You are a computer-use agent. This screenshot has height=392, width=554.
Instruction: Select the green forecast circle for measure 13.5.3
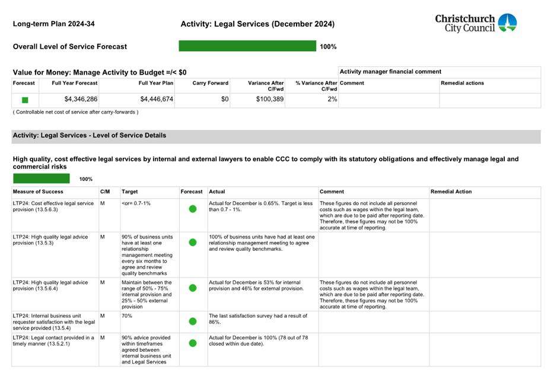[x=192, y=243]
